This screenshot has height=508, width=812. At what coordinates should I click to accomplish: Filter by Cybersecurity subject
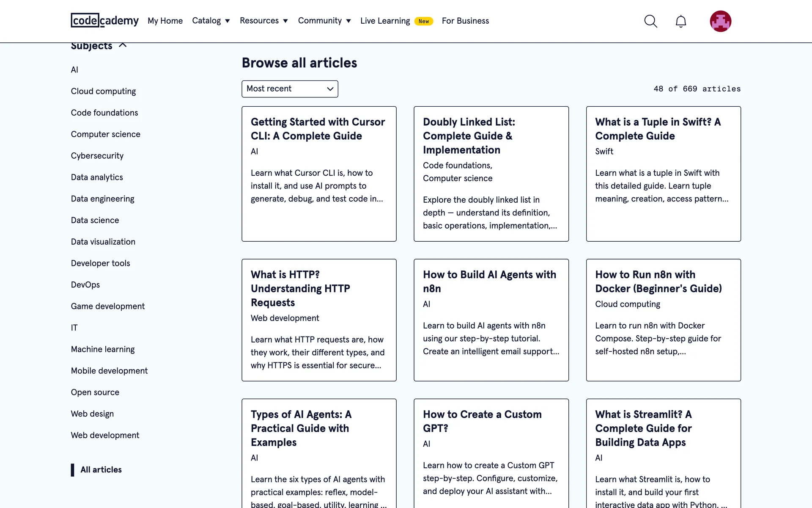click(97, 156)
